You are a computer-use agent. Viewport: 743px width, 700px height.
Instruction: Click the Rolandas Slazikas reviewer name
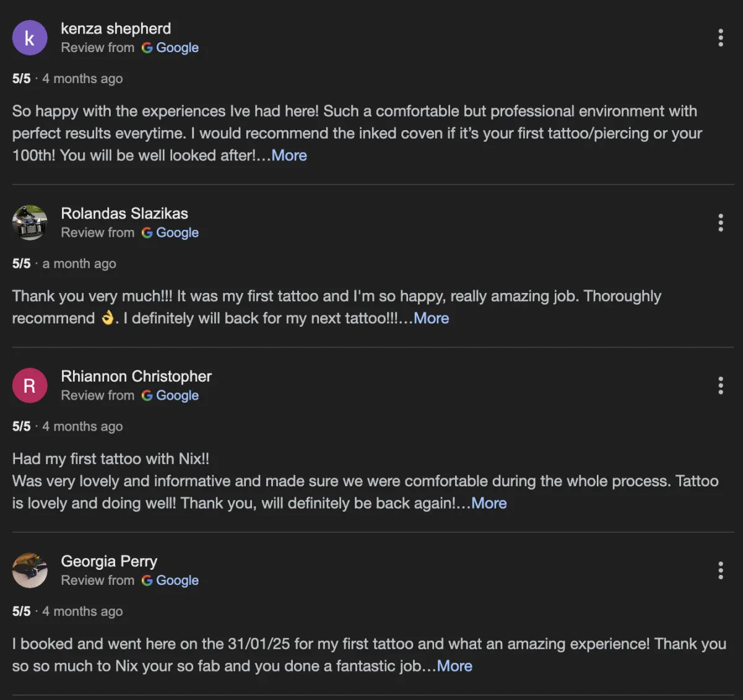point(124,214)
